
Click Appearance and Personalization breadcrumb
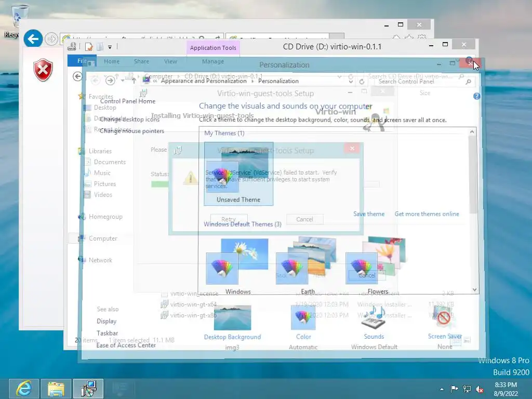[204, 81]
